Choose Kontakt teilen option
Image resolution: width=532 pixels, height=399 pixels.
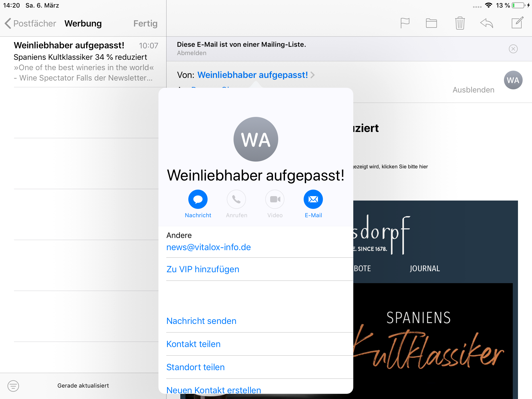(x=193, y=344)
